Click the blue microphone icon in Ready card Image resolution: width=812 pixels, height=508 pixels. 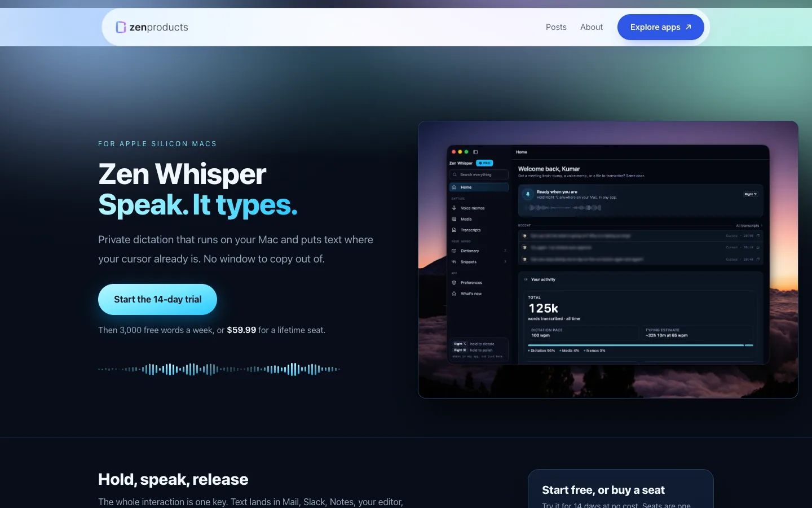(528, 194)
